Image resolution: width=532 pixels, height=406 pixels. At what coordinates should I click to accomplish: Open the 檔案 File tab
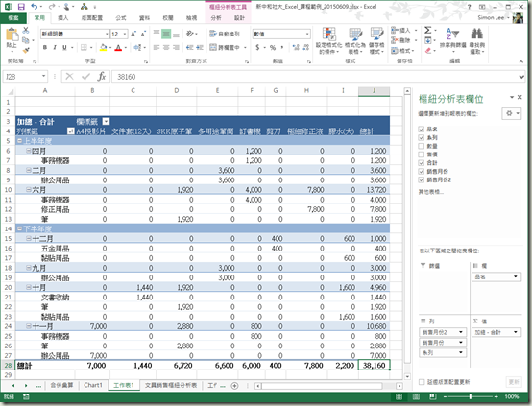click(x=13, y=18)
